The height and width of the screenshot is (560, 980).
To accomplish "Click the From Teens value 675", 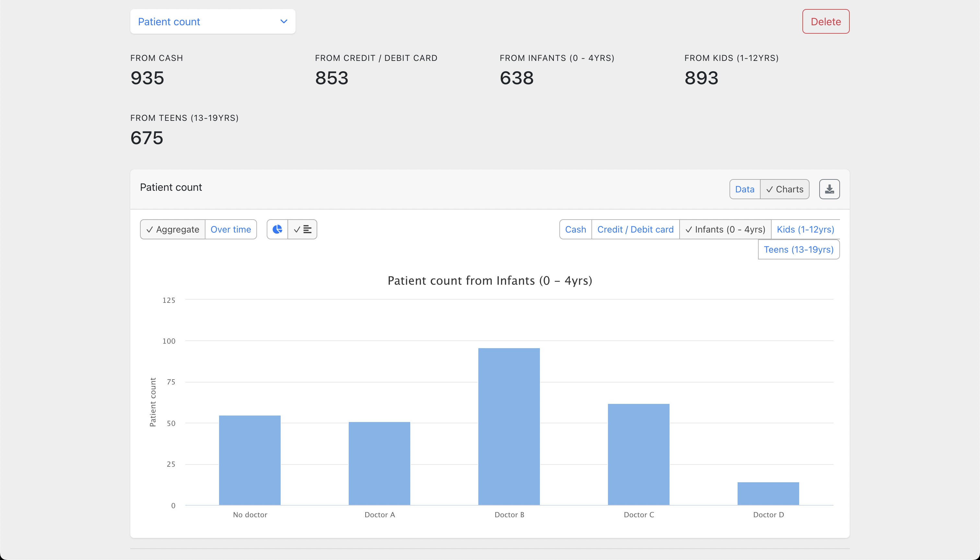I will tap(147, 138).
